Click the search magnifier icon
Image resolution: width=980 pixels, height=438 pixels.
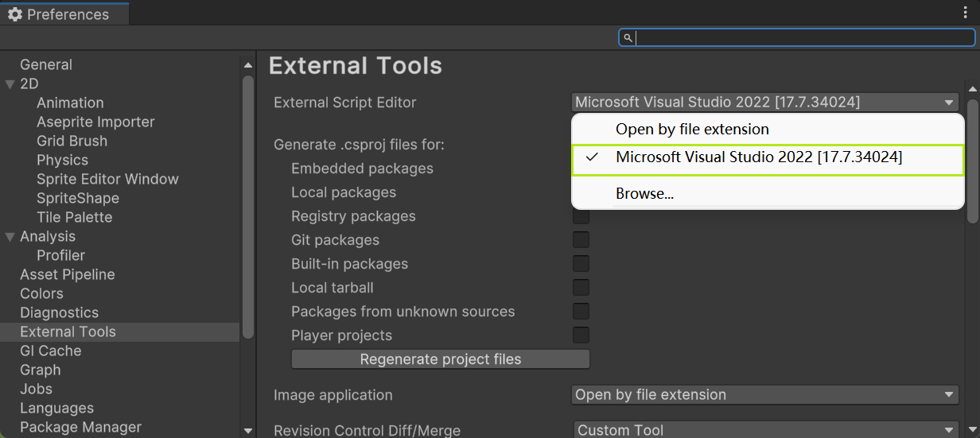point(628,37)
